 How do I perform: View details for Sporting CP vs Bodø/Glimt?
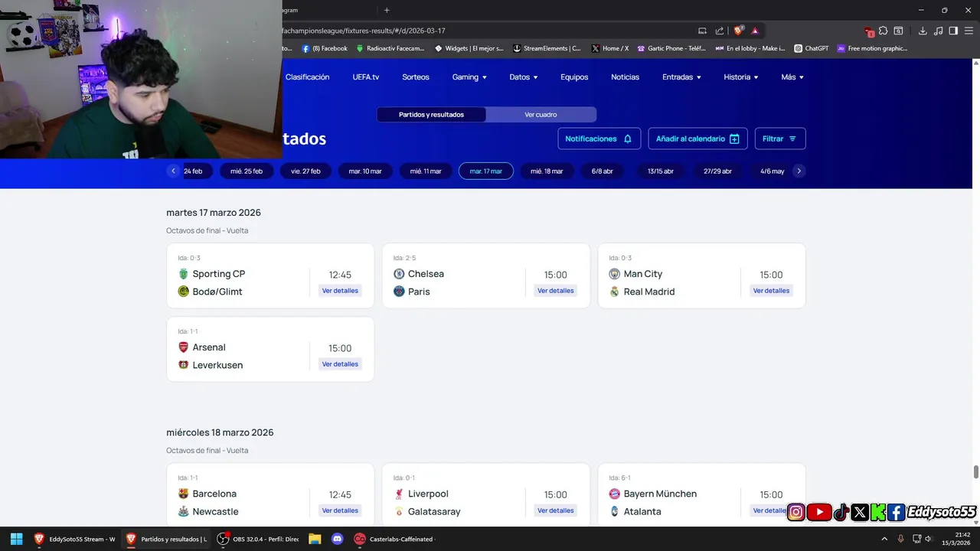click(x=340, y=291)
